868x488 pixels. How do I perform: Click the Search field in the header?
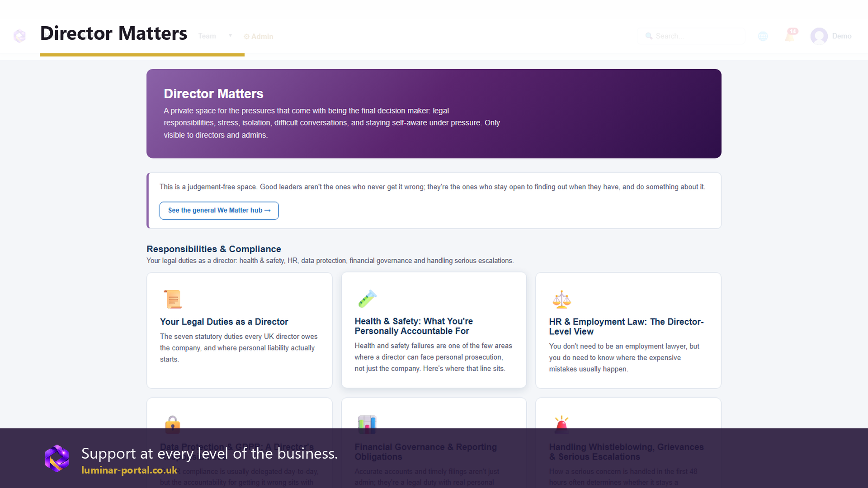(691, 36)
